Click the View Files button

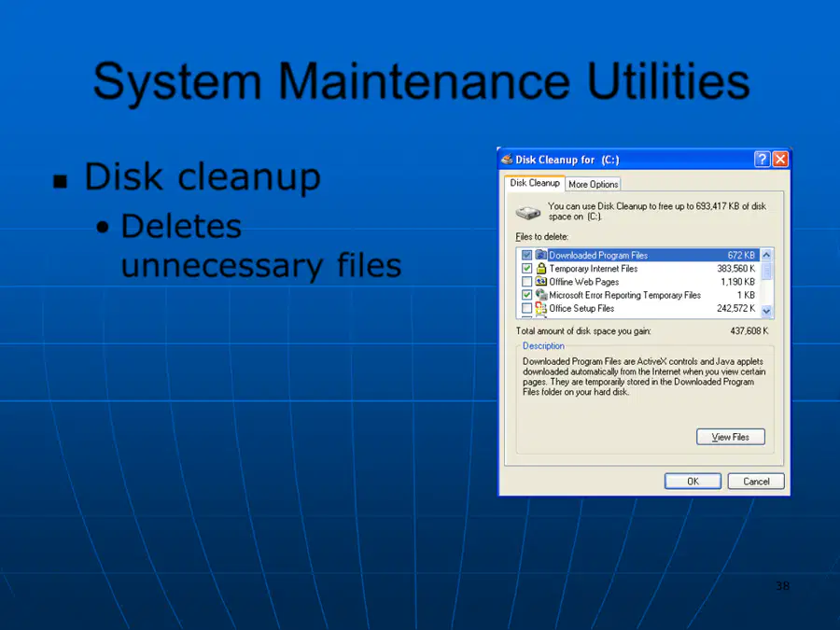point(730,437)
